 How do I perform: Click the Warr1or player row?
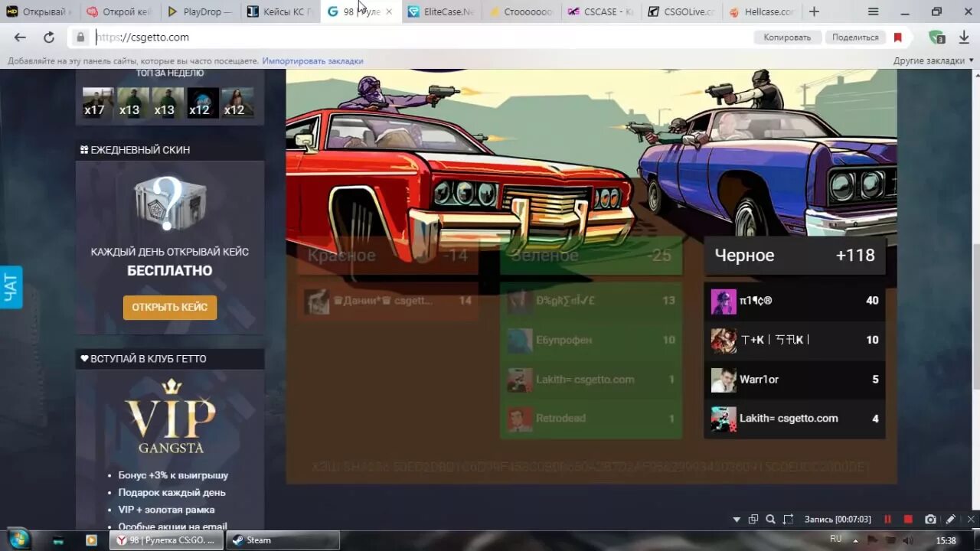click(x=795, y=380)
